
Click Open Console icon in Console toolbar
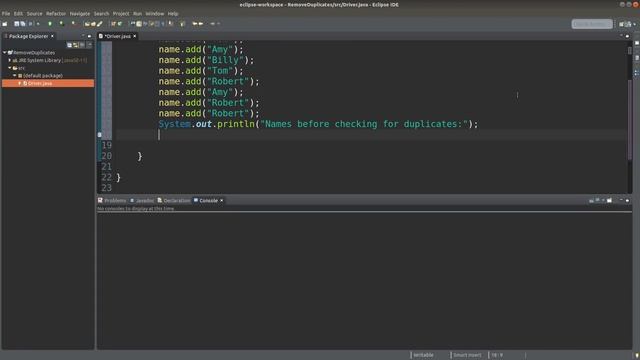(x=609, y=200)
